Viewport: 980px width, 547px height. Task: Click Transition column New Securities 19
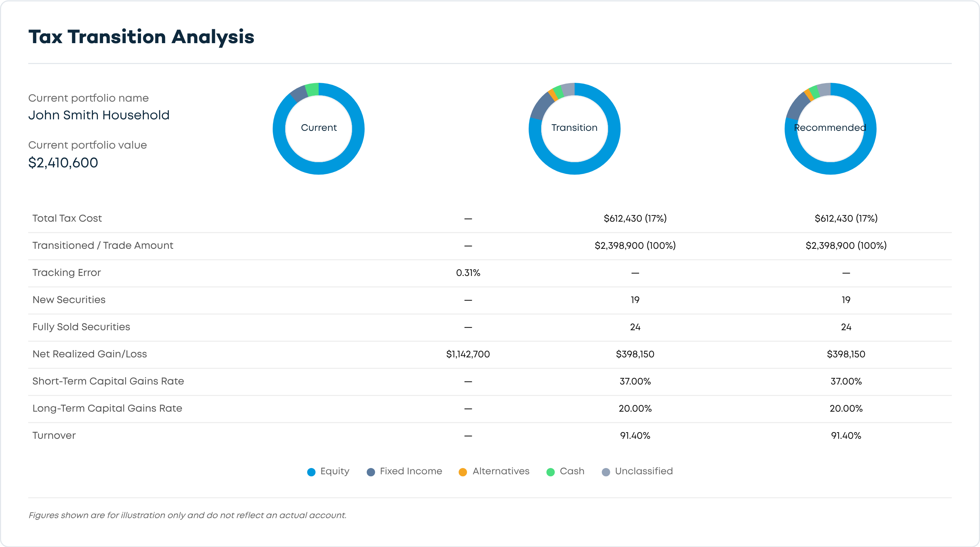[x=635, y=300]
